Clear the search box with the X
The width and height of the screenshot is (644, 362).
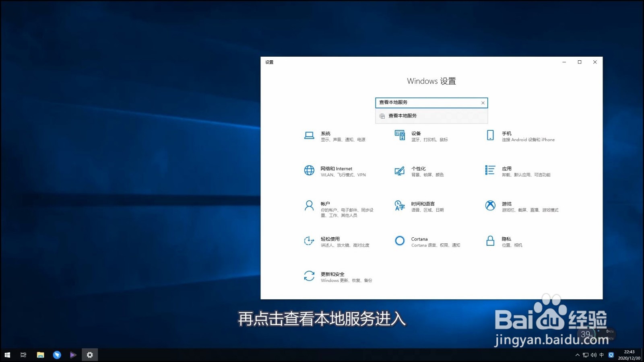tap(483, 103)
